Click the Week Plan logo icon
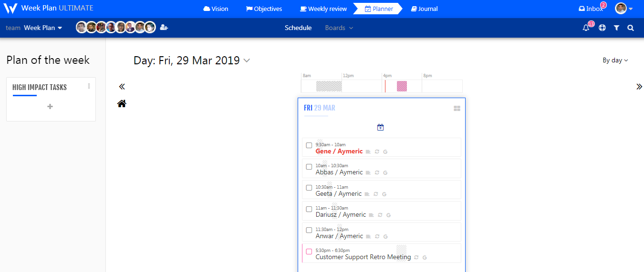Image resolution: width=644 pixels, height=272 pixels. (10, 9)
